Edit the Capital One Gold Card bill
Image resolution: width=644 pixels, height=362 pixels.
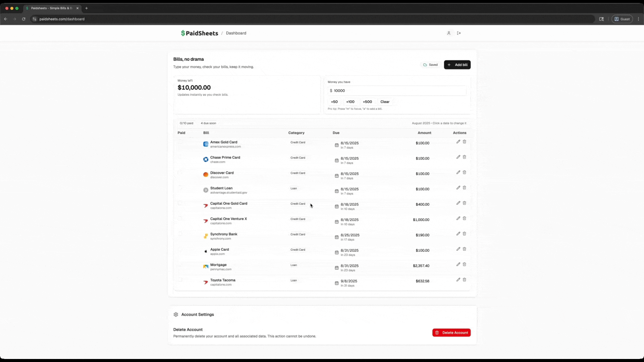click(458, 203)
